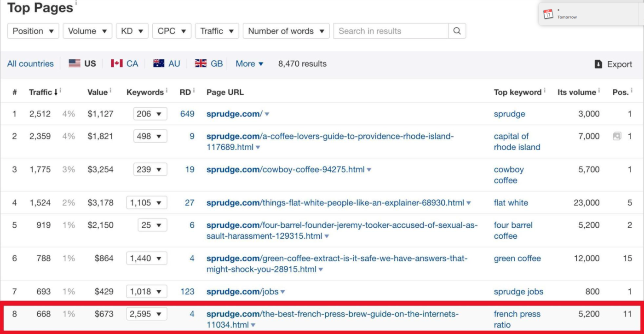Click info icon beside Top keyword header

(x=545, y=91)
